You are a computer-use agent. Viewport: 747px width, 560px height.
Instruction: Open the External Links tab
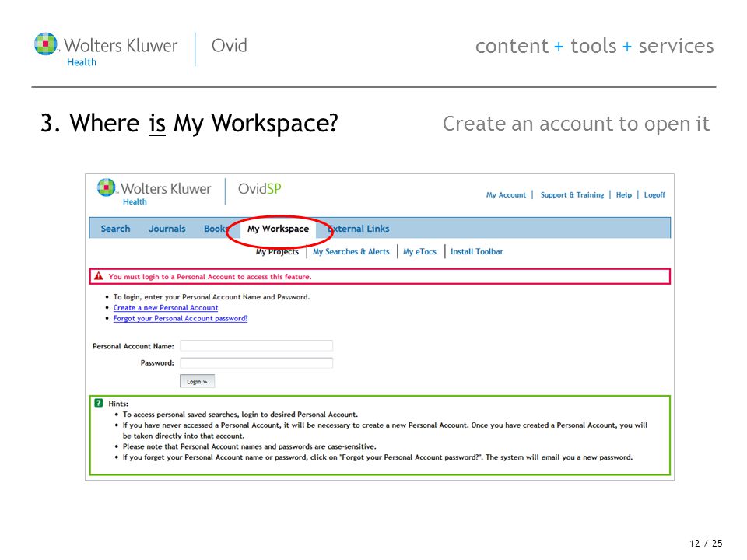click(359, 229)
